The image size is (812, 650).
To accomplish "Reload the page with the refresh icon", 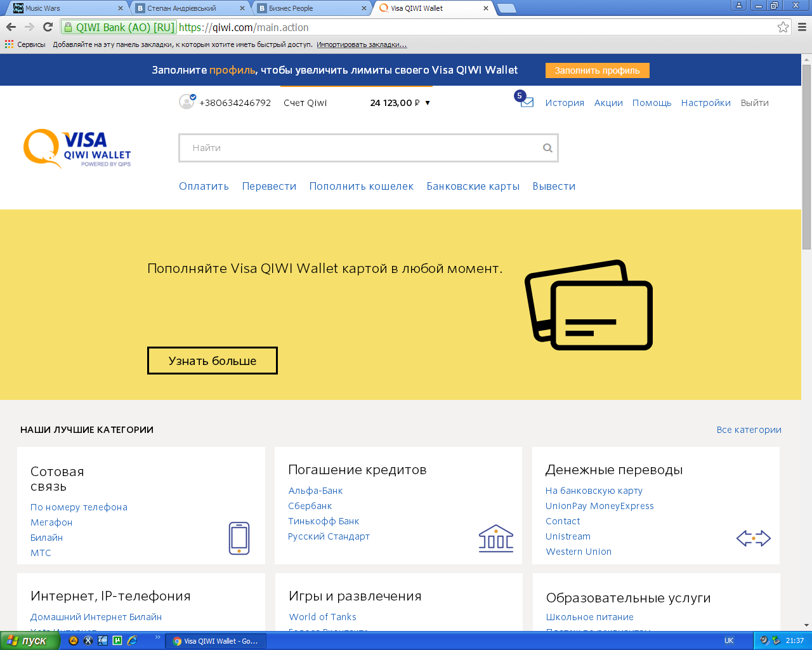I will pyautogui.click(x=48, y=27).
